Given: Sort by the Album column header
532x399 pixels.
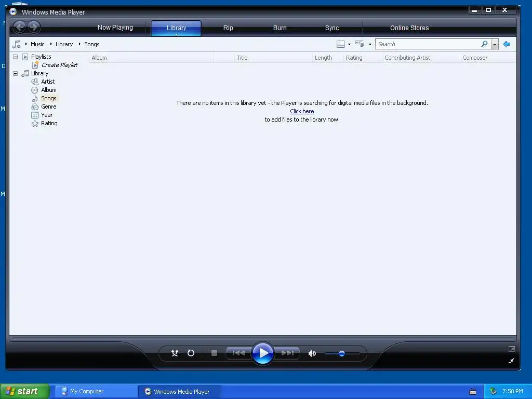Looking at the screenshot, I should pos(151,58).
